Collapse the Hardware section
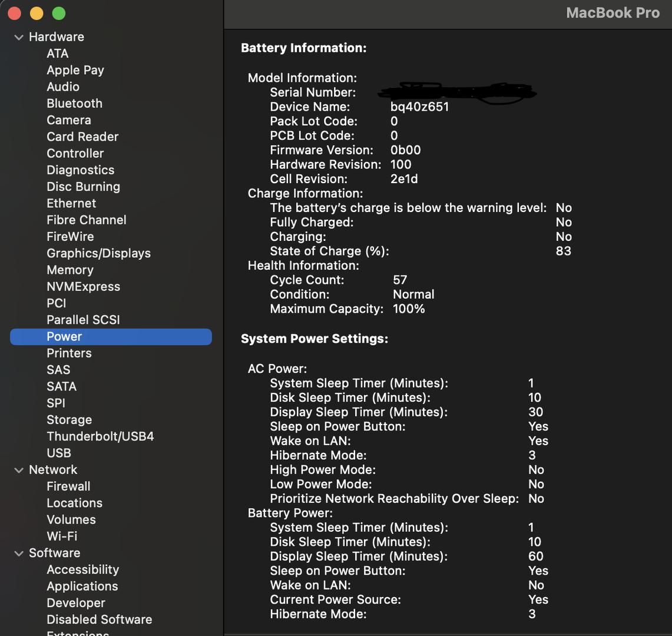 pos(18,37)
